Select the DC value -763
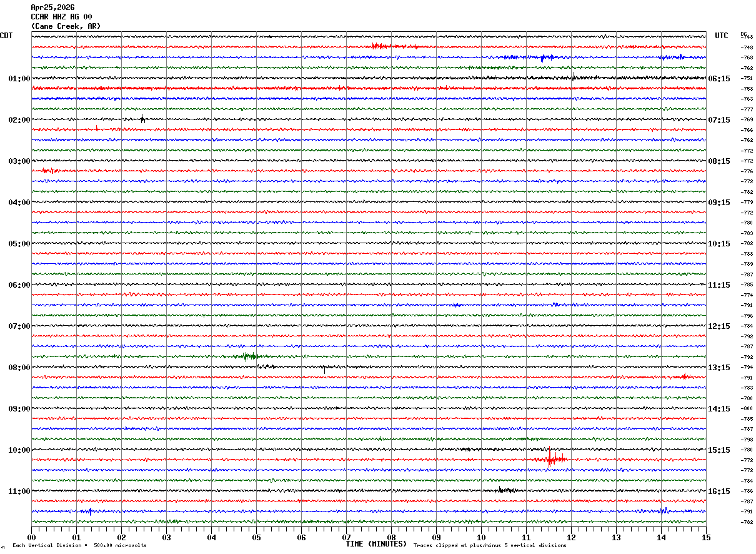Screen dimensions: 756x554 pyautogui.click(x=747, y=99)
